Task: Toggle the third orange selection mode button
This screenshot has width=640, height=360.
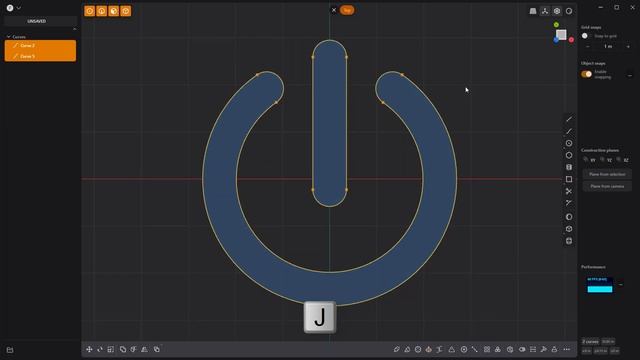Action: (x=113, y=11)
